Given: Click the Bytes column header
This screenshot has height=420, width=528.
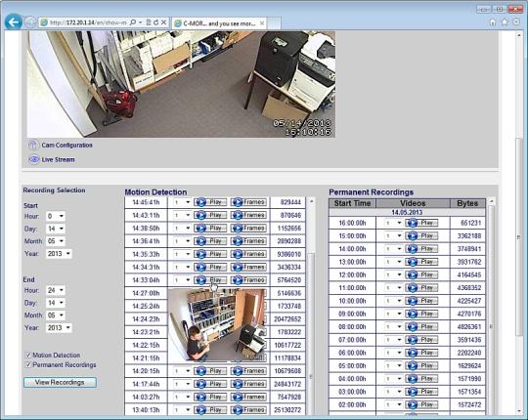Looking at the screenshot, I should [x=467, y=203].
